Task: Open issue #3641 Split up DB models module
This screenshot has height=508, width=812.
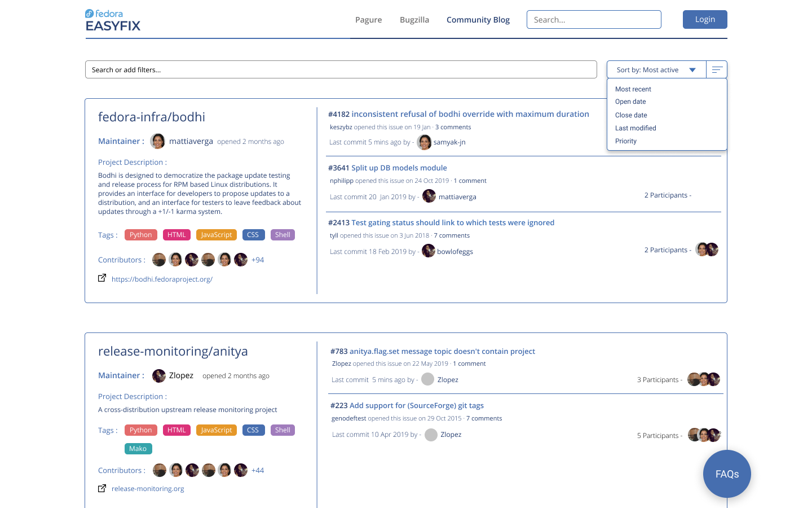Action: coord(387,168)
